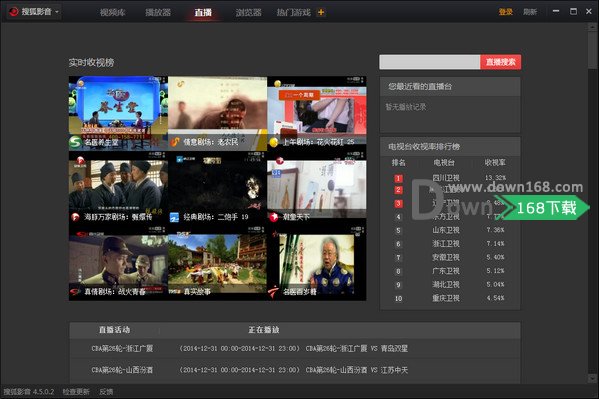Screen dimensions: 599x399
Task: Click the 电视台收视率排行榜 header
Action: 450,146
